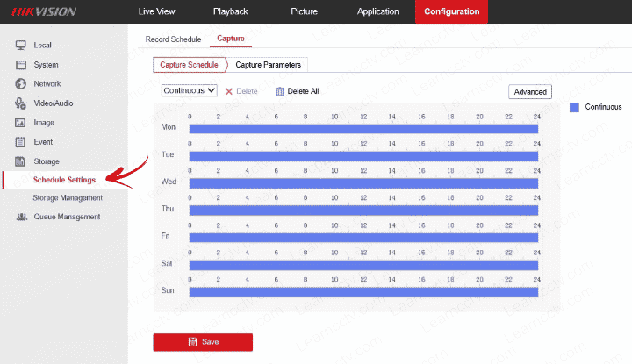The height and width of the screenshot is (364, 632).
Task: Open the Continuous capture type dropdown
Action: click(190, 90)
